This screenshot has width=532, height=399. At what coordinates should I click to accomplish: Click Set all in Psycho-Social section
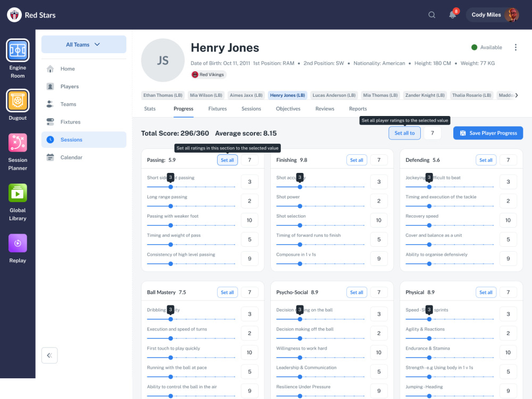[356, 293]
